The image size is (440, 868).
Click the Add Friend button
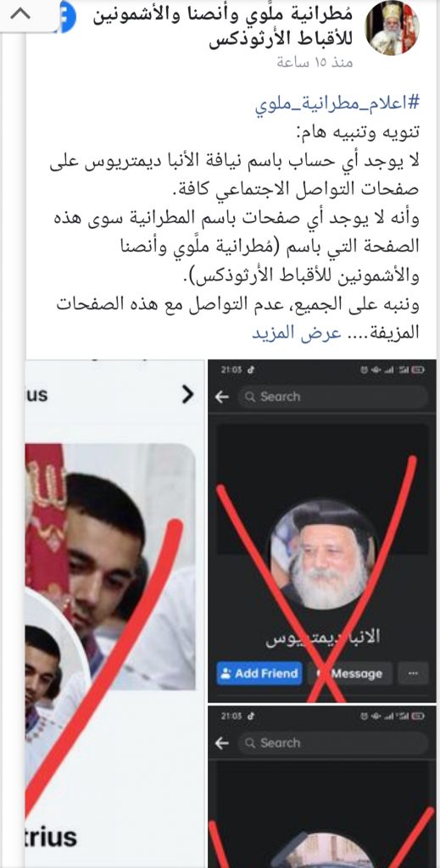click(x=259, y=674)
